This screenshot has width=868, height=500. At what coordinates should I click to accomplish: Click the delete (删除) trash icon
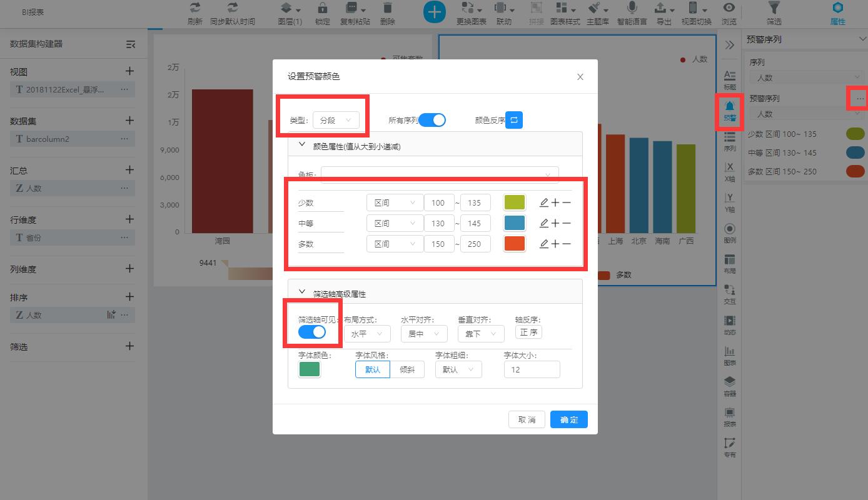388,9
